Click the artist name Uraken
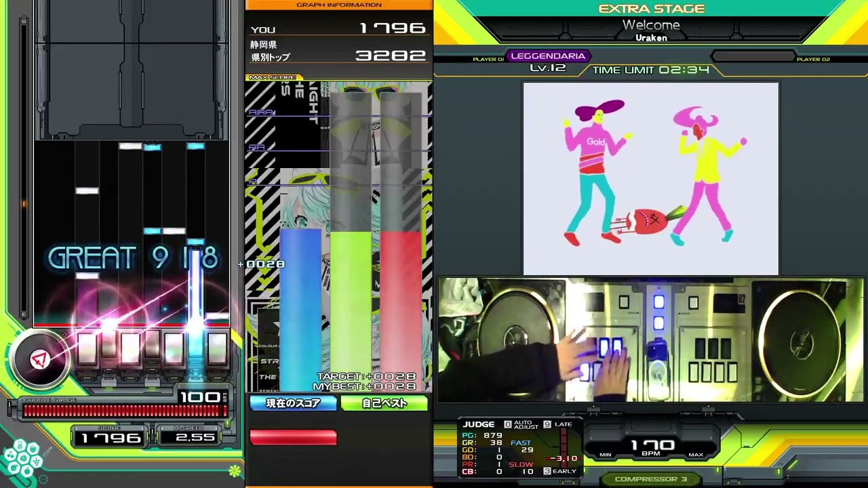The image size is (868, 488). (651, 38)
